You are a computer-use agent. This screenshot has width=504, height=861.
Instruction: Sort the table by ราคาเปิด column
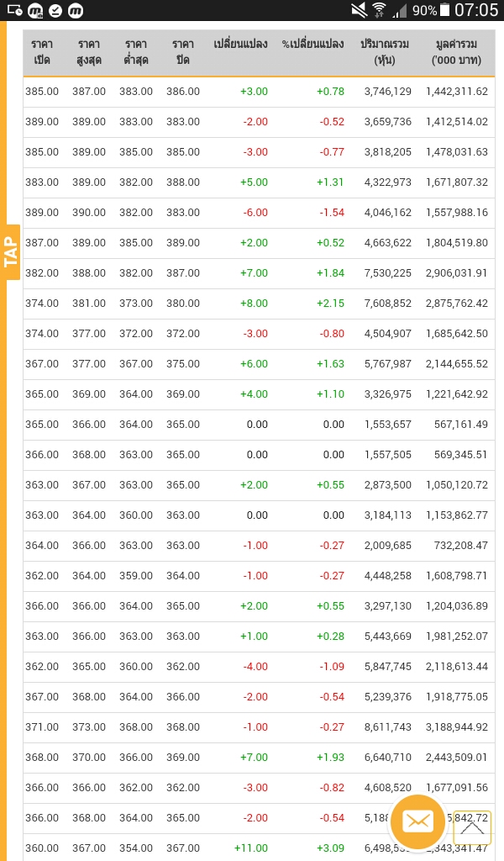point(41,53)
